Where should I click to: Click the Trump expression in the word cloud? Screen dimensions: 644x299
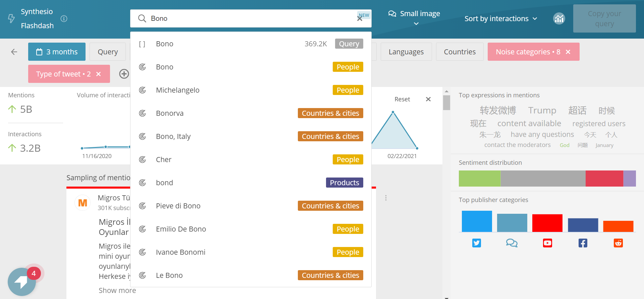(x=542, y=110)
